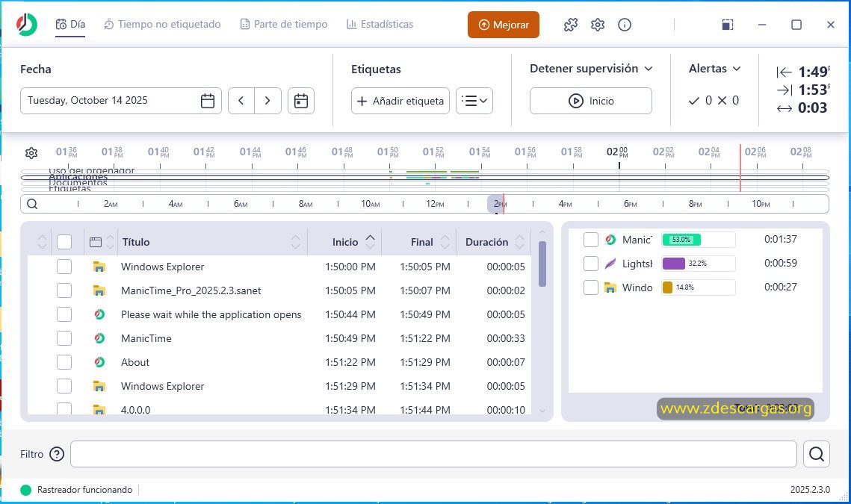Check the first Windows Explorer row at 1:50:00
The width and height of the screenshot is (851, 504).
coord(64,267)
